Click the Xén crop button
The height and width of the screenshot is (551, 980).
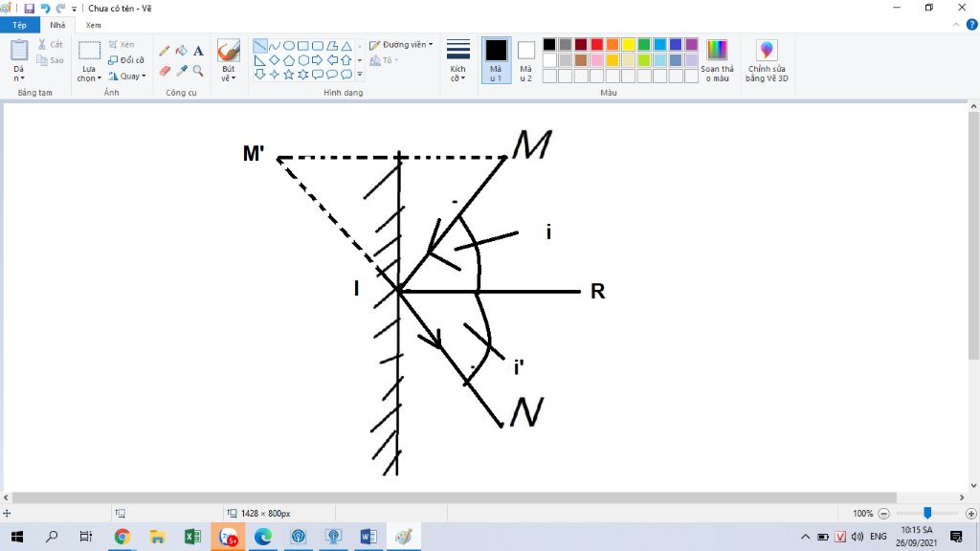[122, 44]
